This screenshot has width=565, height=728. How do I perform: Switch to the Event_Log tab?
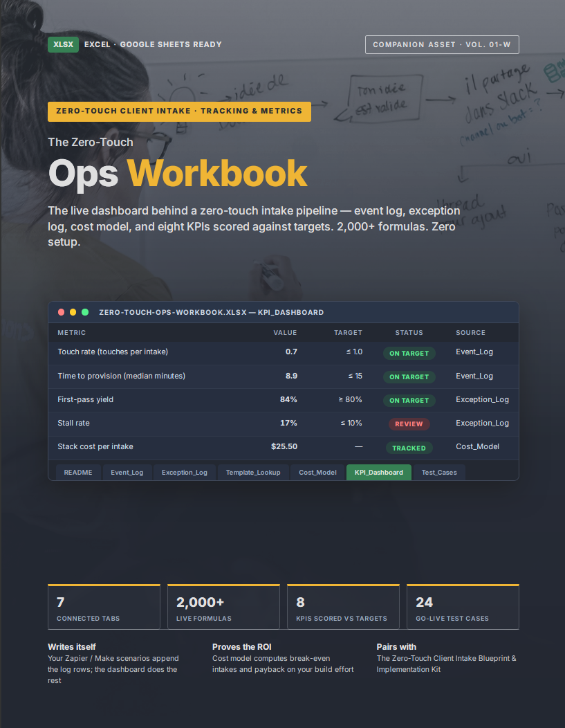pos(127,472)
